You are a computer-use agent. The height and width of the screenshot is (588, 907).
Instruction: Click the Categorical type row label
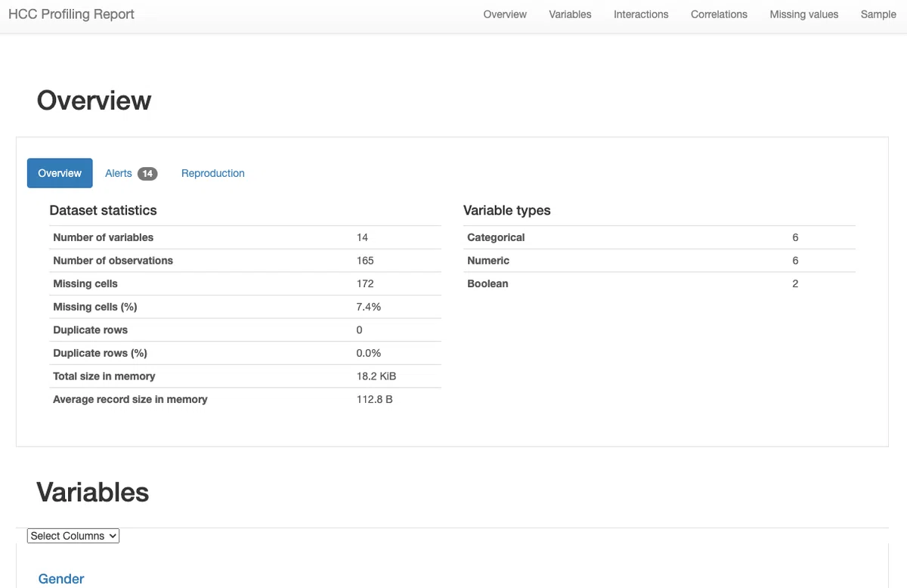pyautogui.click(x=496, y=237)
